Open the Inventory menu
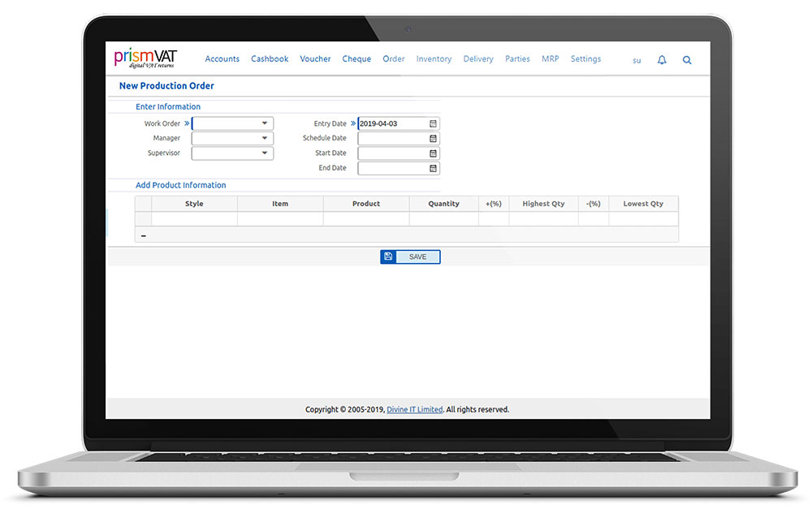This screenshot has width=812, height=518. pyautogui.click(x=434, y=59)
